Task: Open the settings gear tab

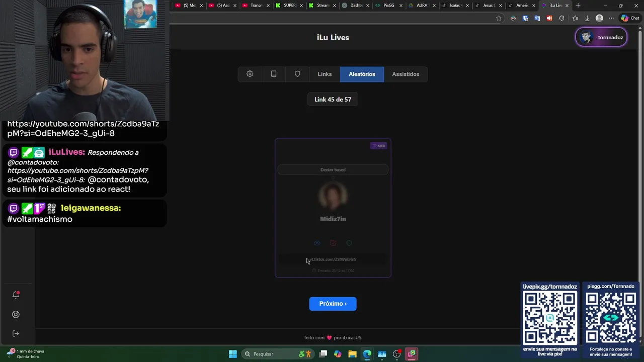Action: point(250,74)
